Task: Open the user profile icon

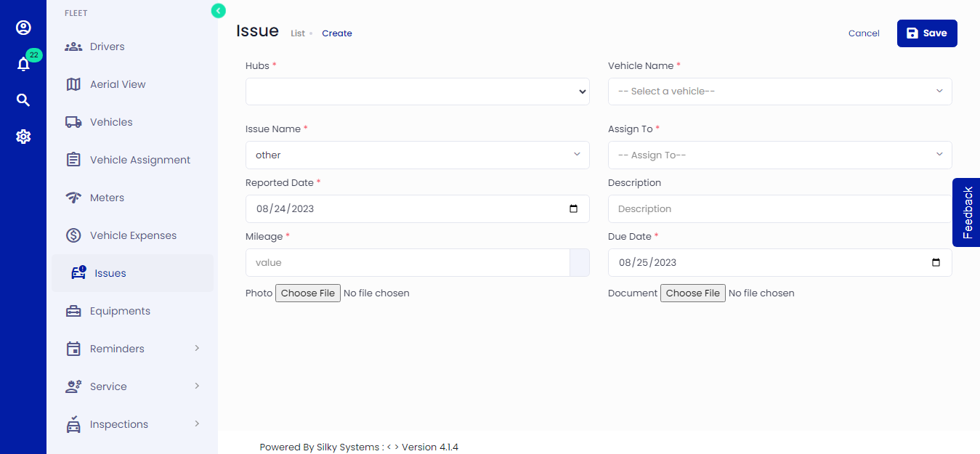Action: click(23, 28)
